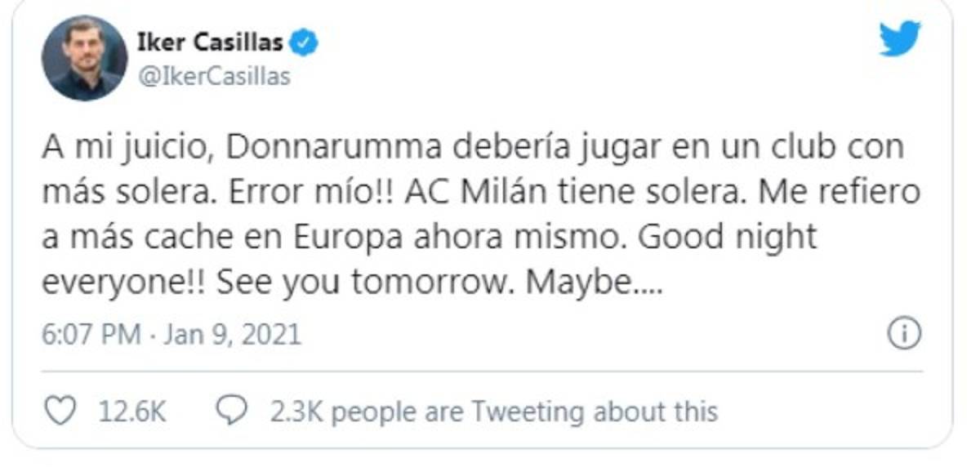Open the tweet info circle icon

(x=904, y=333)
